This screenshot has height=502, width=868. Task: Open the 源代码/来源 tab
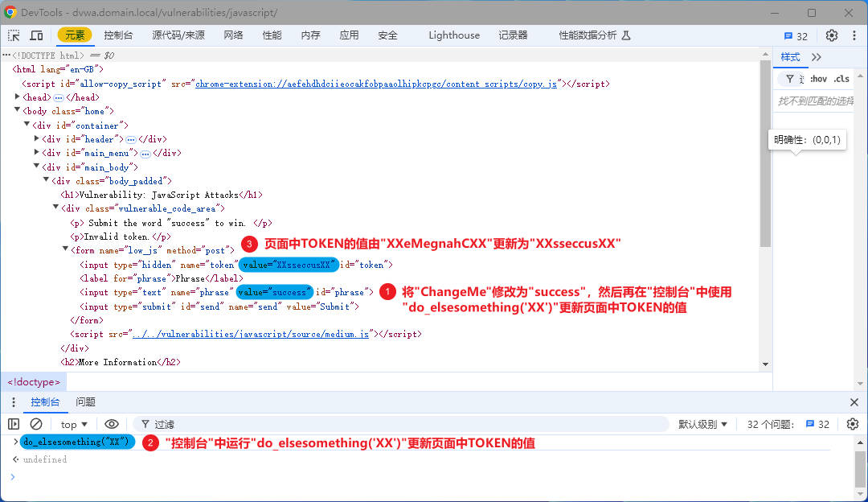click(178, 35)
